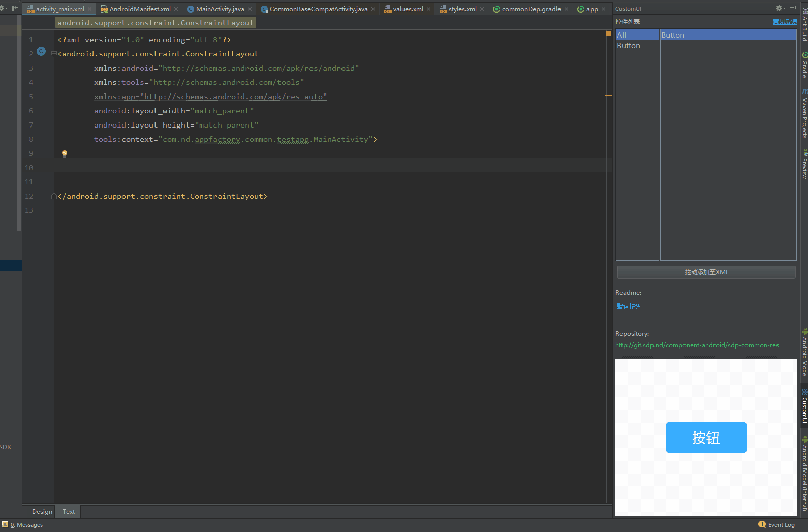The image size is (808, 532).
Task: Open the MainActivity.java tab
Action: pyautogui.click(x=220, y=9)
